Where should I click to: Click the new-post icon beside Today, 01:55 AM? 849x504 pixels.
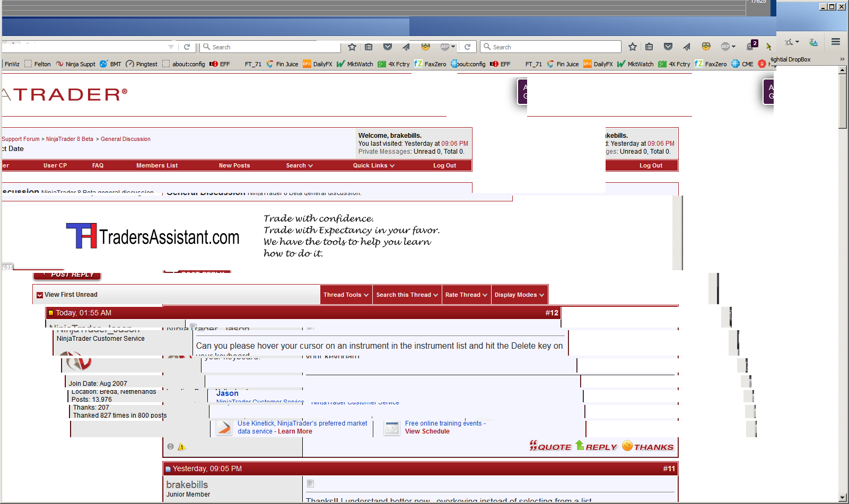(x=51, y=313)
